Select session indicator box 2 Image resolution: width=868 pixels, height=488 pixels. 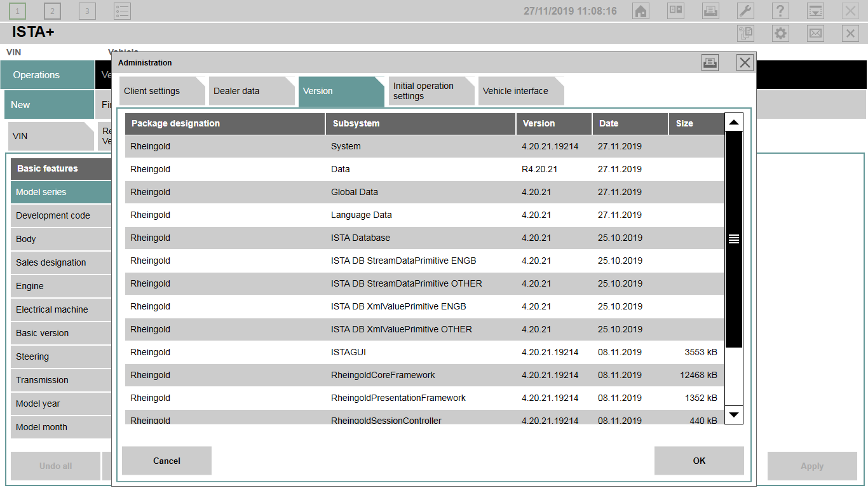click(x=52, y=11)
